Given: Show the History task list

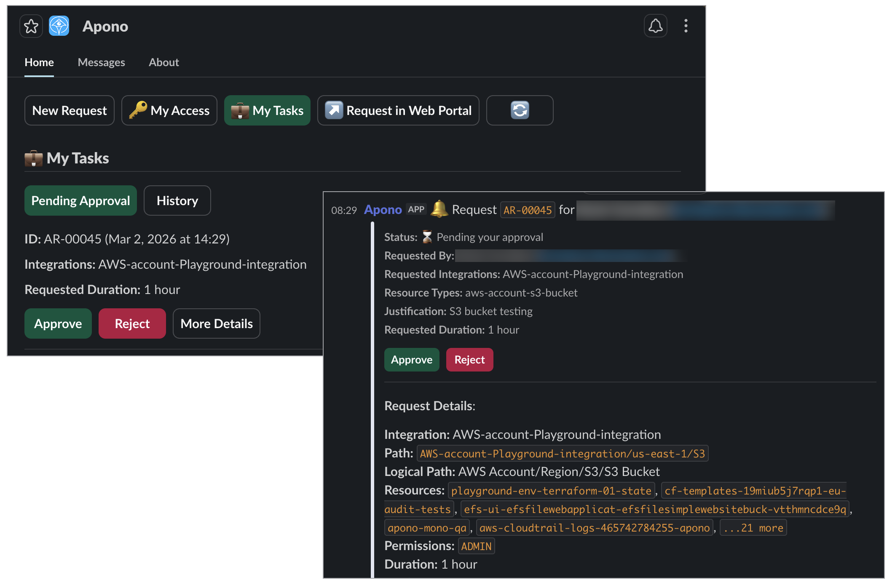Looking at the screenshot, I should pyautogui.click(x=177, y=200).
